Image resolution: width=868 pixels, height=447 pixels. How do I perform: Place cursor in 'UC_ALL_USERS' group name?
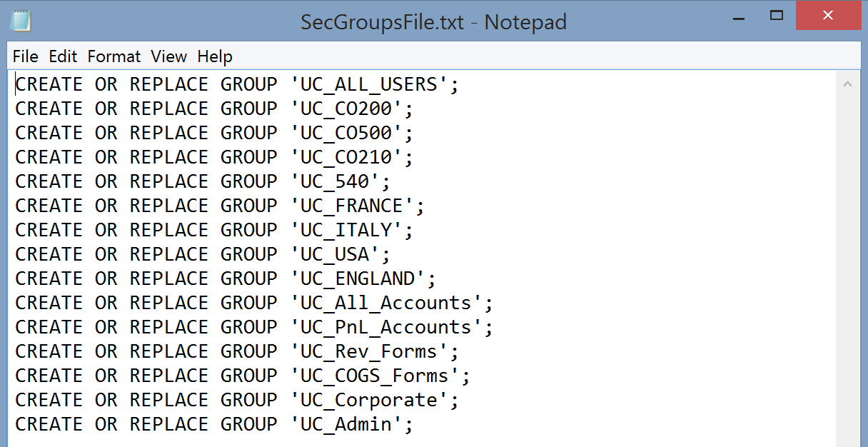[368, 85]
